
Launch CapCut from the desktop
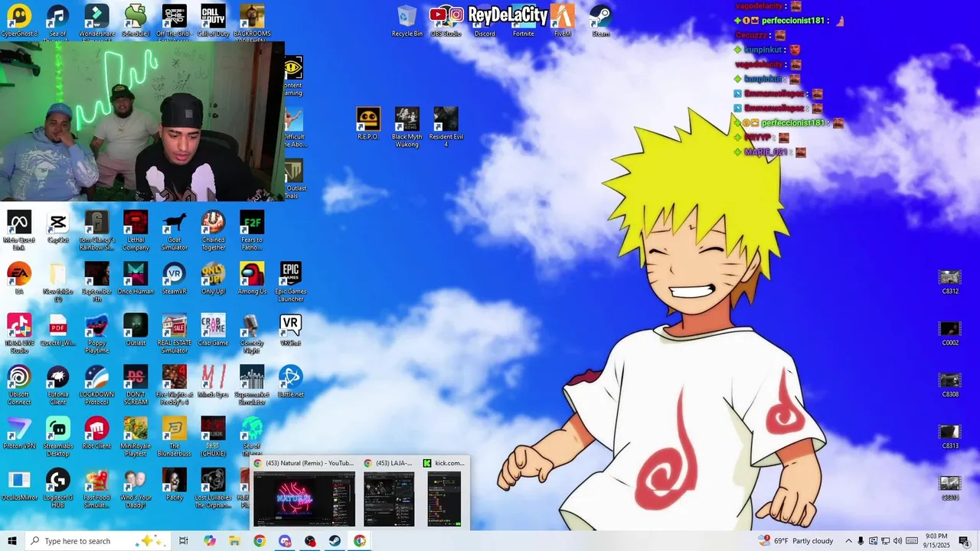pyautogui.click(x=58, y=227)
